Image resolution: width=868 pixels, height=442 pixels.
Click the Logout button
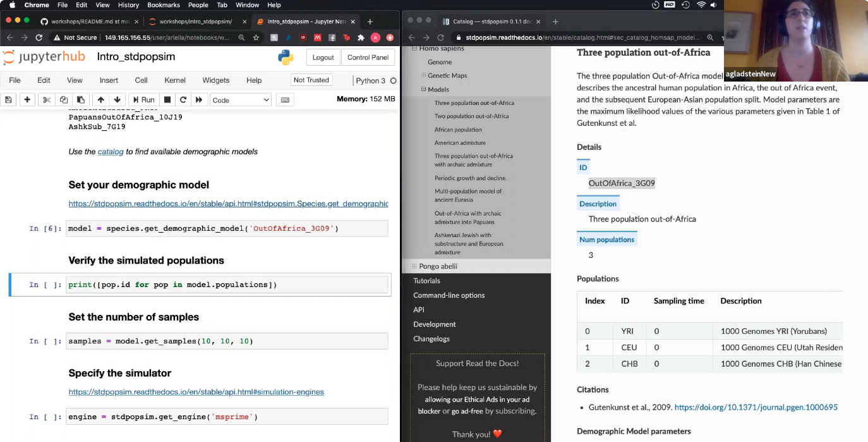click(323, 58)
